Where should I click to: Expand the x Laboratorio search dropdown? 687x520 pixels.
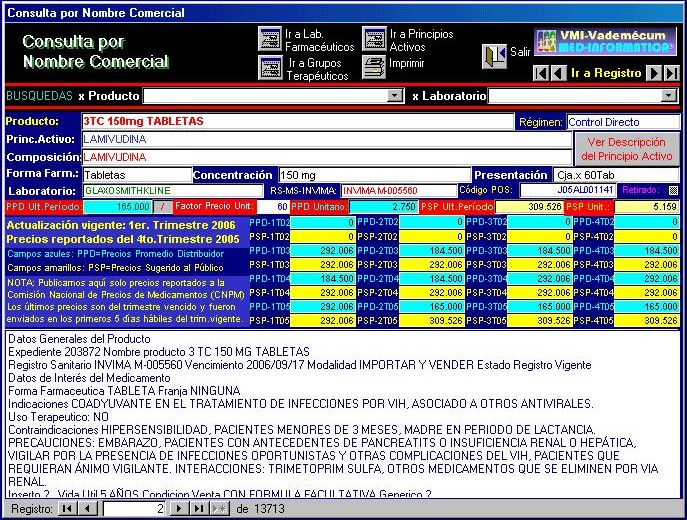(x=669, y=96)
